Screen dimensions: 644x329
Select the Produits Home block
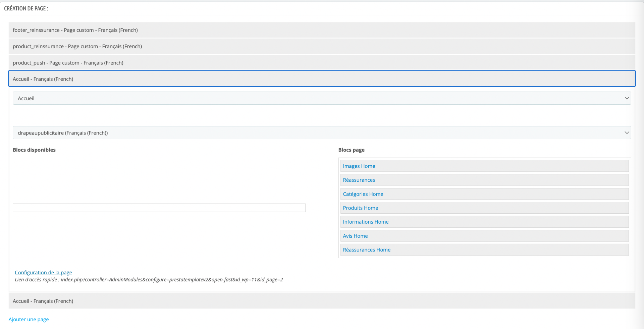485,208
